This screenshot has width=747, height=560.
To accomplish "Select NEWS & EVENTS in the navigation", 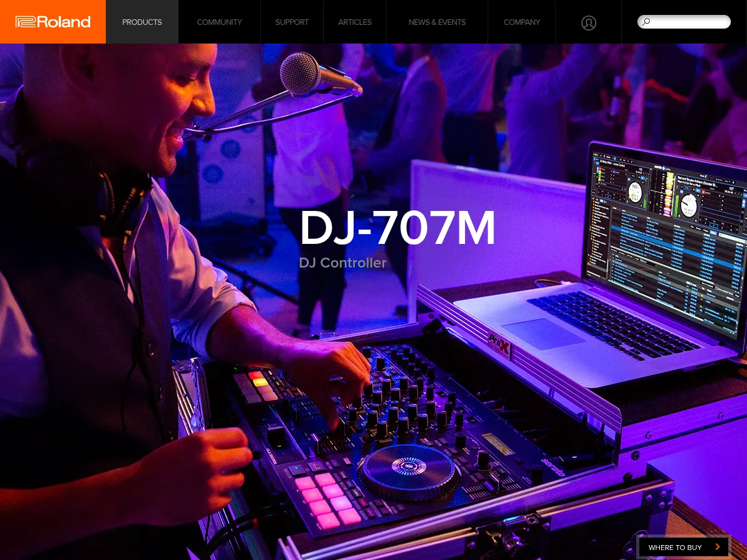I will point(437,22).
